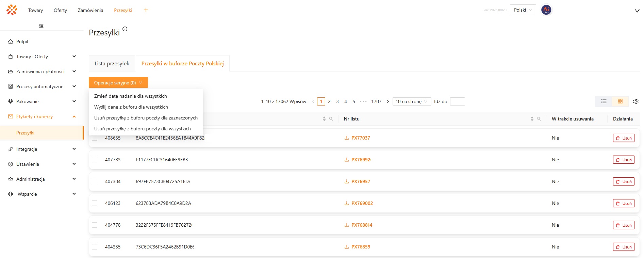Choose Wyślij dane z buforu dla wszystkich
644x258 pixels.
coord(131,107)
